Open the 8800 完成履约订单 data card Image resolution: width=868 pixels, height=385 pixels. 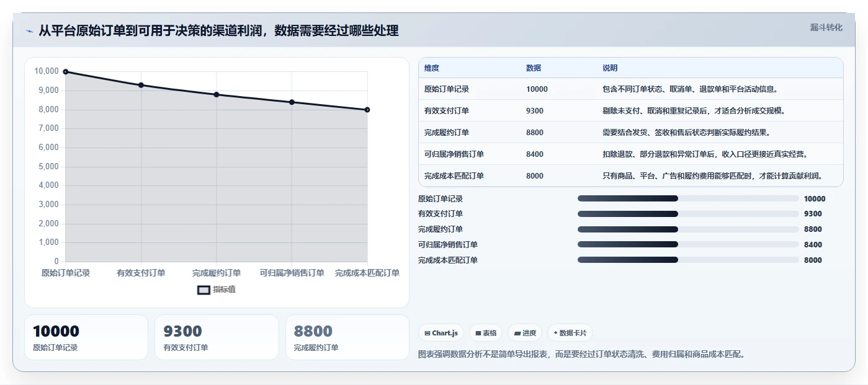pyautogui.click(x=347, y=337)
